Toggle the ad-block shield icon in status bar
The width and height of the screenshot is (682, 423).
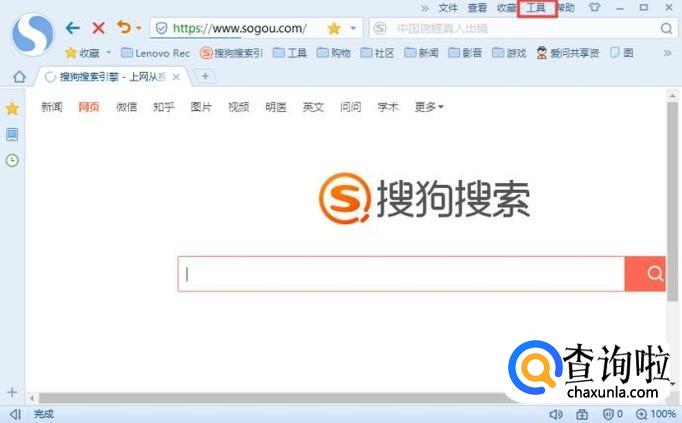(608, 414)
